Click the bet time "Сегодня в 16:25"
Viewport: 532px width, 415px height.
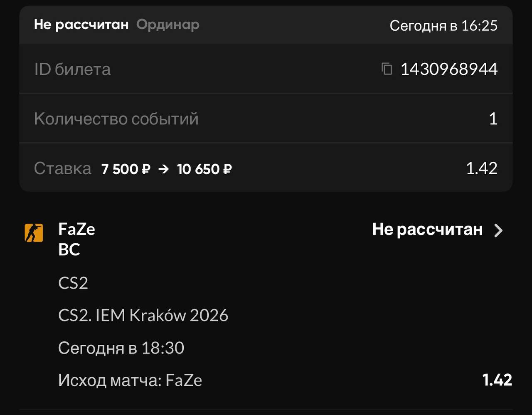coord(443,26)
